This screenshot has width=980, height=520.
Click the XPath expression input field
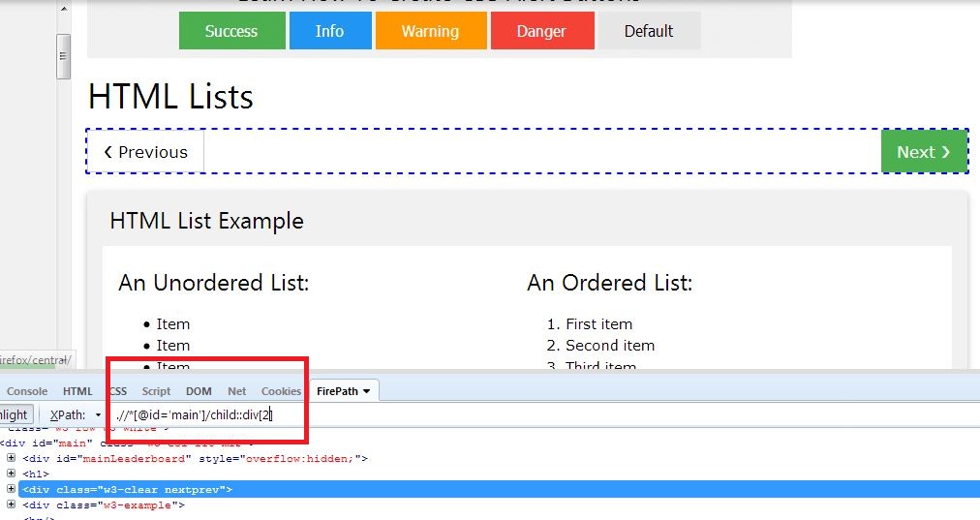click(x=544, y=414)
